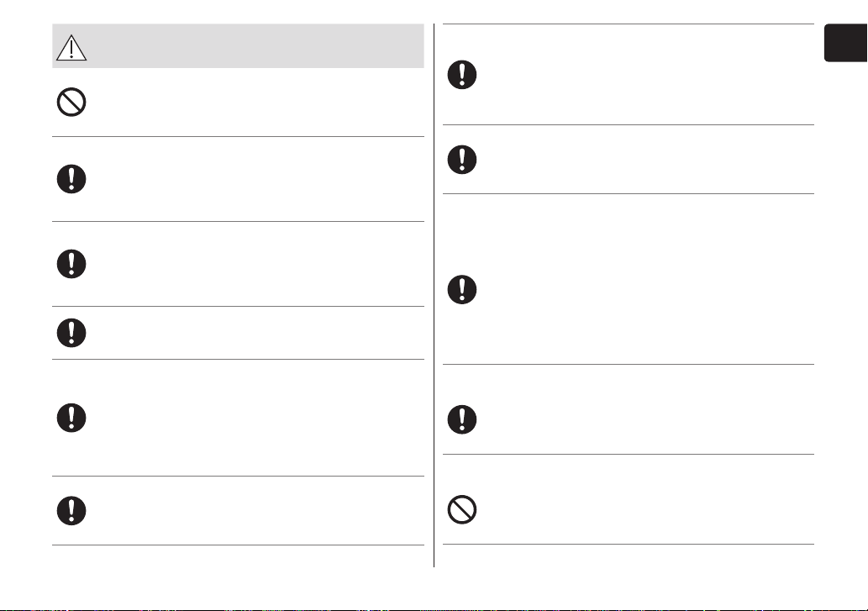Click third exclamation icon in left column's shortest row
Screen dimensions: 868x611
71,333
